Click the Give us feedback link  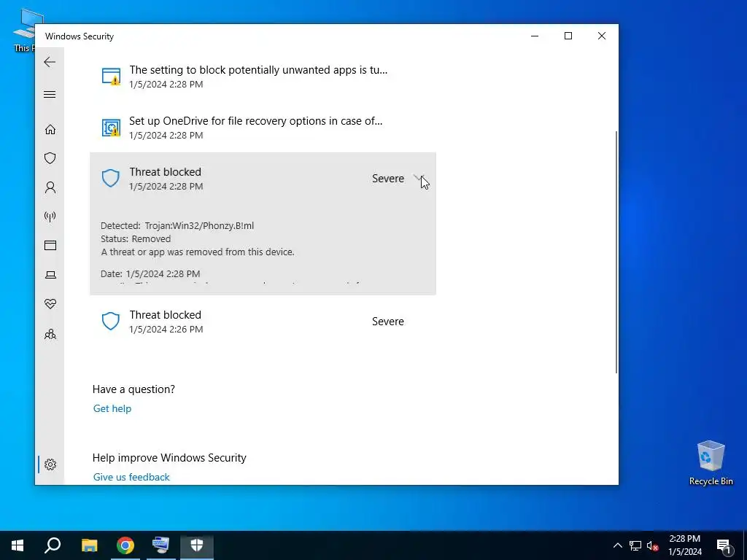tap(131, 477)
